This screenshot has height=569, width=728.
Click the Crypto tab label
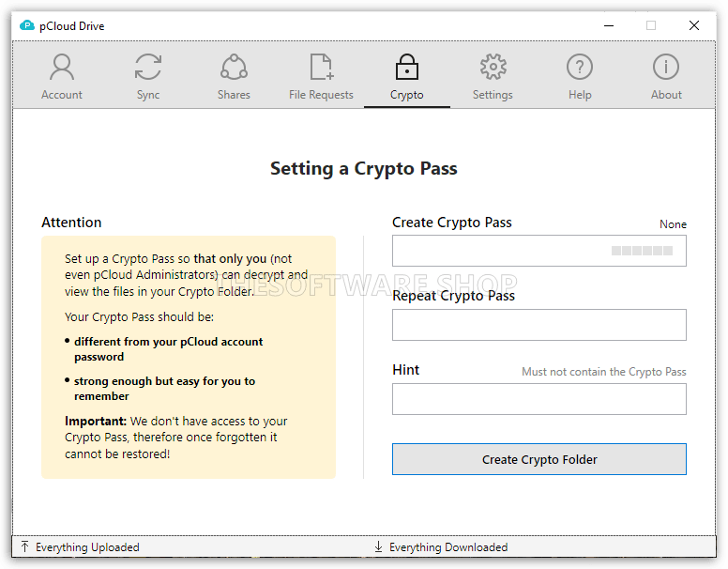click(407, 95)
